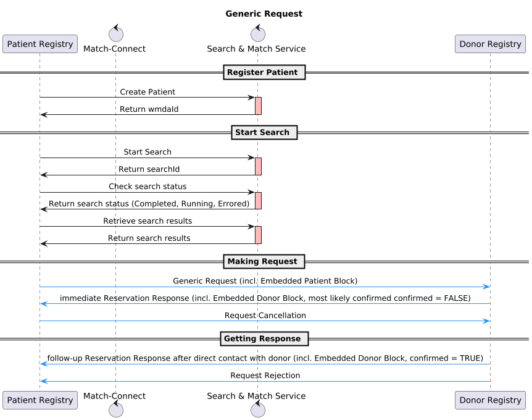Select the top Patient Registry participant box
The width and height of the screenshot is (532, 420).
[x=40, y=44]
